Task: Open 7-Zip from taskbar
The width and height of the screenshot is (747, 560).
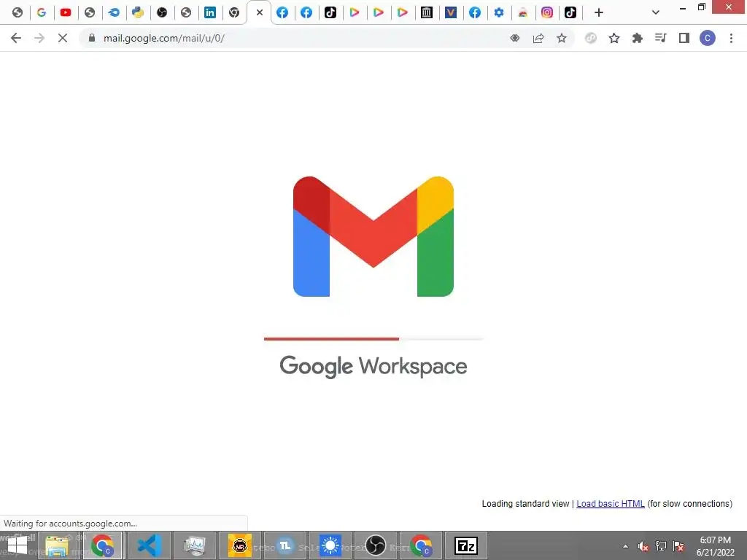Action: (x=466, y=545)
